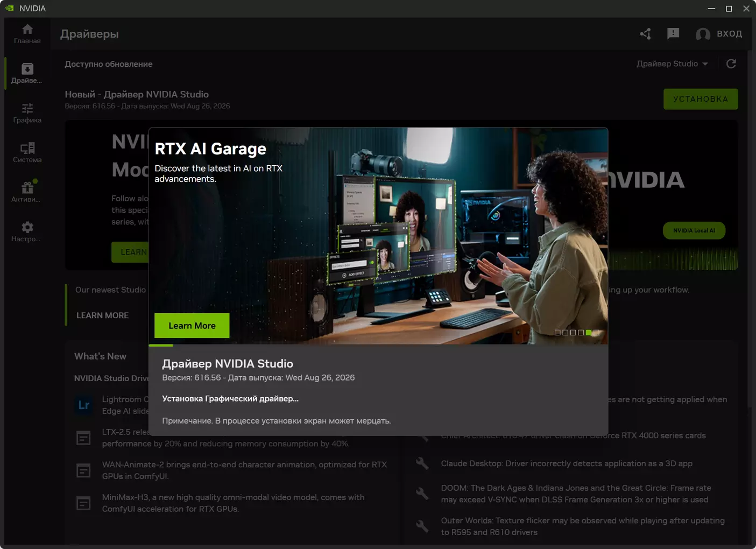
Task: Click the 'Доступно обновление' label
Action: pos(109,64)
